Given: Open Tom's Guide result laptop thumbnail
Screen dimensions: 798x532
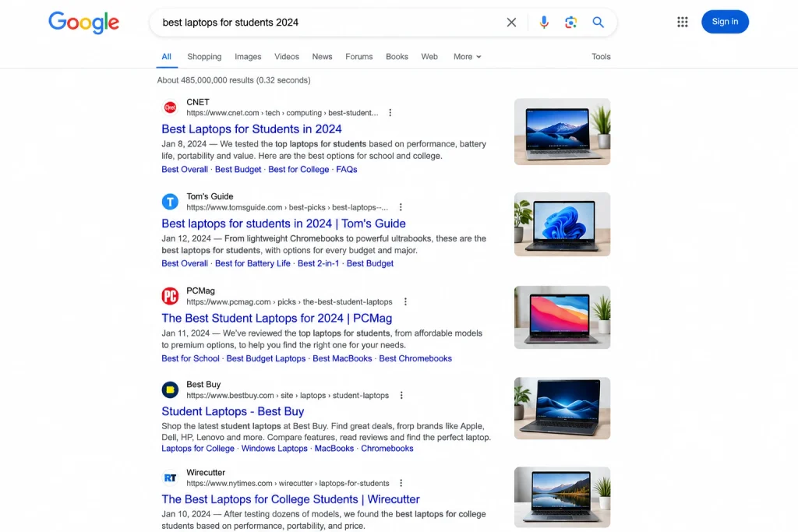Looking at the screenshot, I should [x=562, y=224].
